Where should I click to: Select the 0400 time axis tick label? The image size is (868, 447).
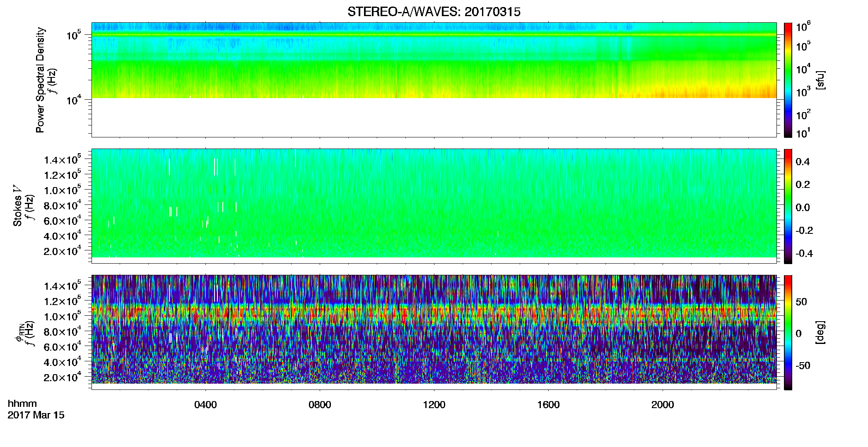(205, 405)
